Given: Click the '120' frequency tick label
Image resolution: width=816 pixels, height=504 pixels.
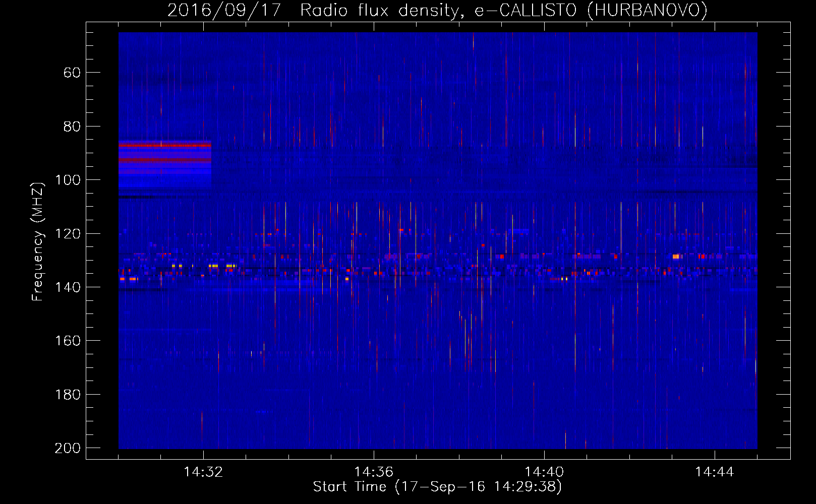Looking at the screenshot, I should point(68,234).
